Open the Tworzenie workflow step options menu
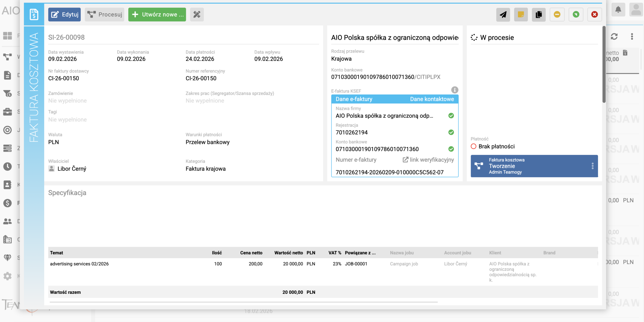The width and height of the screenshot is (644, 322). coord(592,166)
